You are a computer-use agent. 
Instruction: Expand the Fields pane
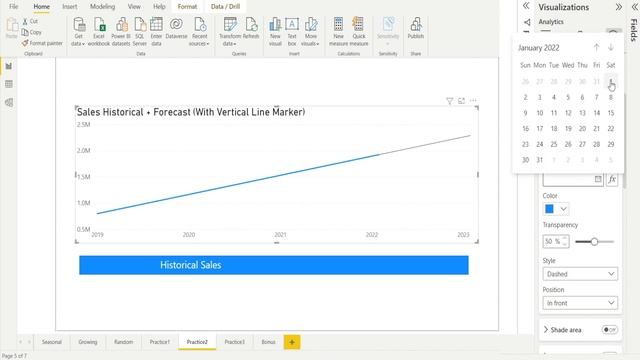click(635, 7)
